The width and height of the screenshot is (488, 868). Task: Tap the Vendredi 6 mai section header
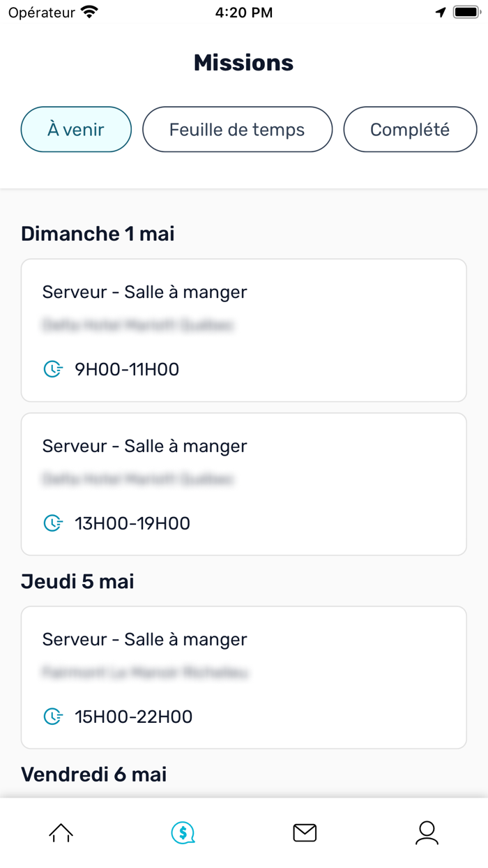[94, 774]
